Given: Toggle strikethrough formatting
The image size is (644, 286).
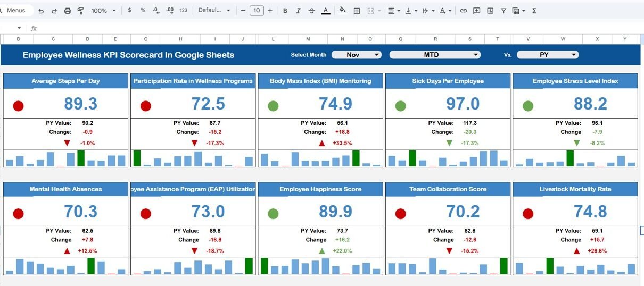Looking at the screenshot, I should coord(311,11).
